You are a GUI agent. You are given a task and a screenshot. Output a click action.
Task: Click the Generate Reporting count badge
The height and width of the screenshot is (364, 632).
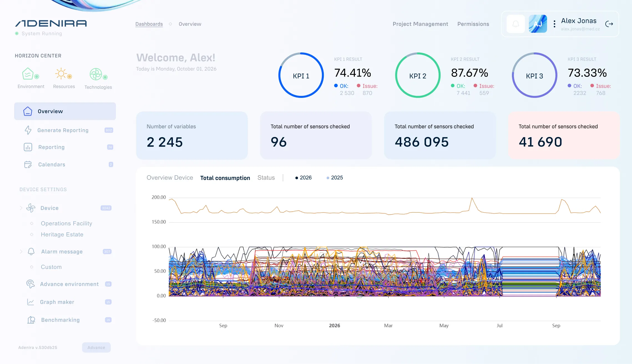tap(109, 130)
